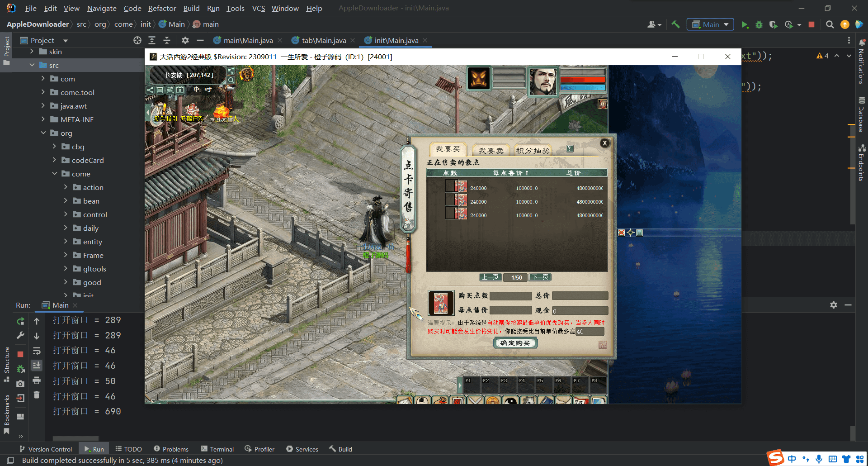
Task: Rerun Main in the Run panel
Action: coord(20,321)
